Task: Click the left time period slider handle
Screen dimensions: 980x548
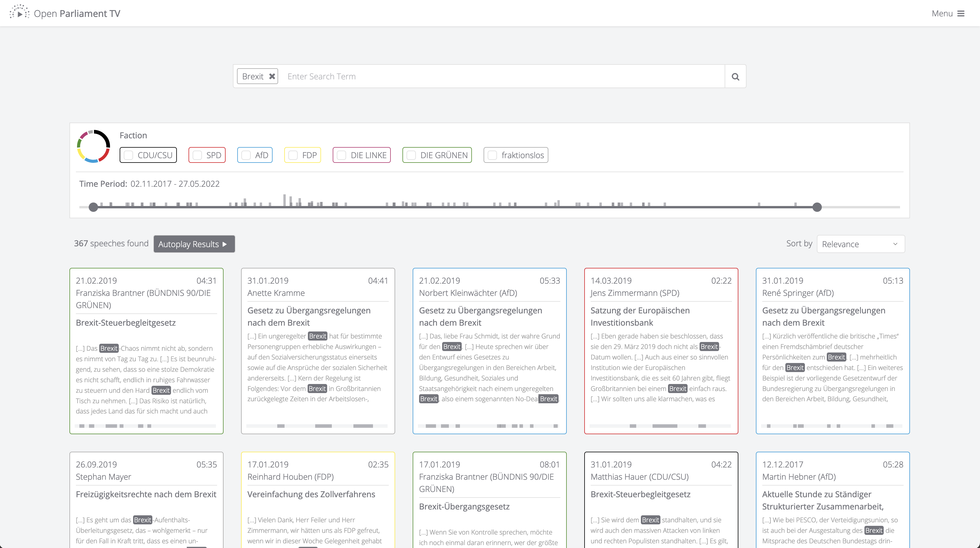Action: 93,207
